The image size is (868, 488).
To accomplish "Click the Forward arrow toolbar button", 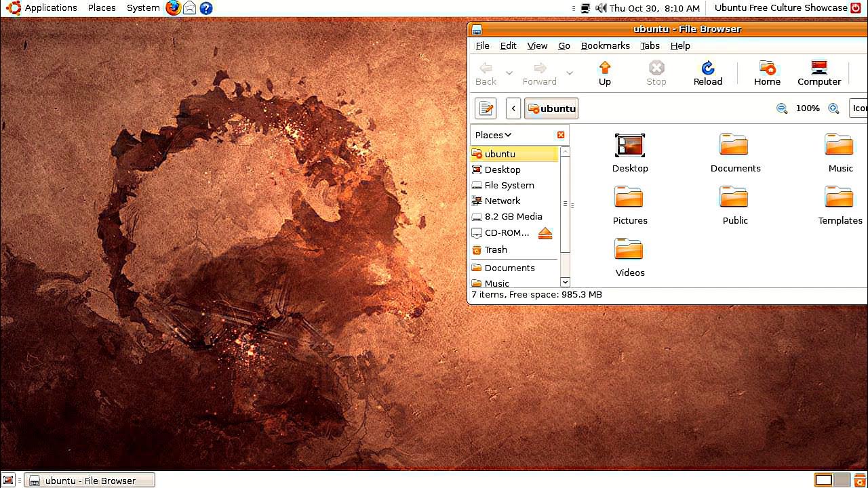I will [x=540, y=74].
